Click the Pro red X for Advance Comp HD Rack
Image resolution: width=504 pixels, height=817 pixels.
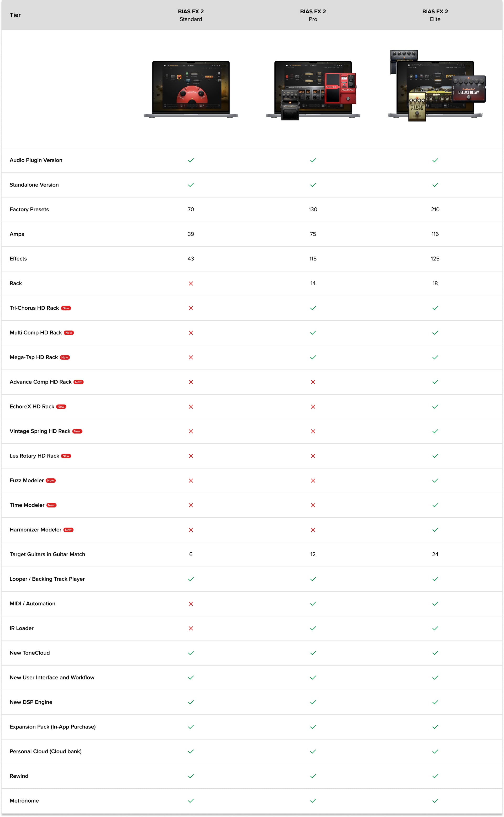(x=313, y=382)
